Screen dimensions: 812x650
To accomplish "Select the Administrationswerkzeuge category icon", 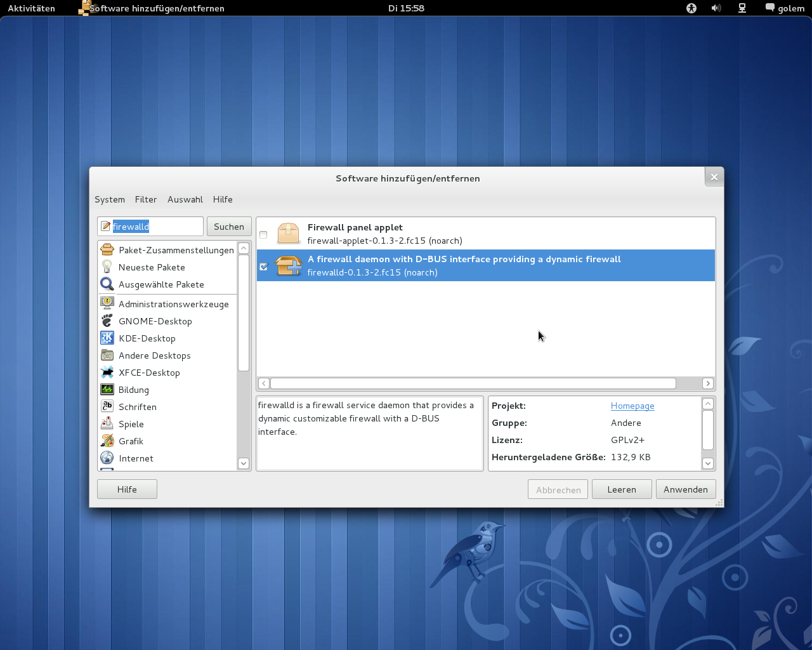I will point(107,303).
